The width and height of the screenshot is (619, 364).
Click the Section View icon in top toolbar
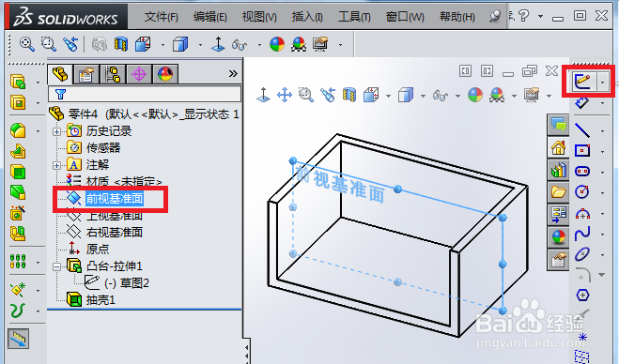pyautogui.click(x=121, y=44)
